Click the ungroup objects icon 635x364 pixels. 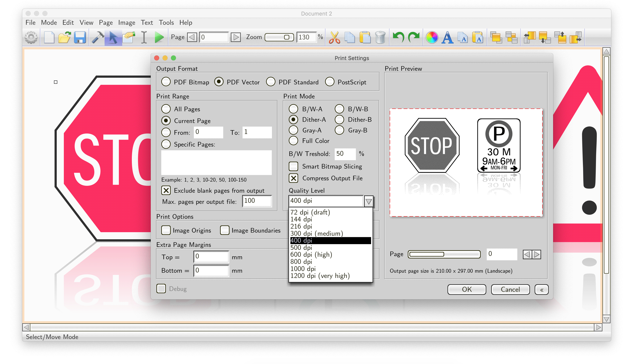tap(512, 38)
